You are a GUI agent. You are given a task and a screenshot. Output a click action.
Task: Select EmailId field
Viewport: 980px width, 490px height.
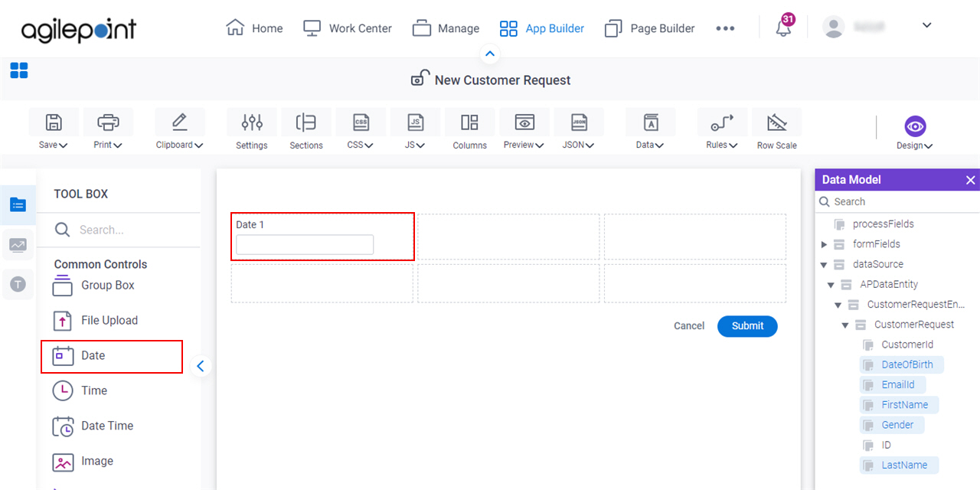pyautogui.click(x=892, y=384)
